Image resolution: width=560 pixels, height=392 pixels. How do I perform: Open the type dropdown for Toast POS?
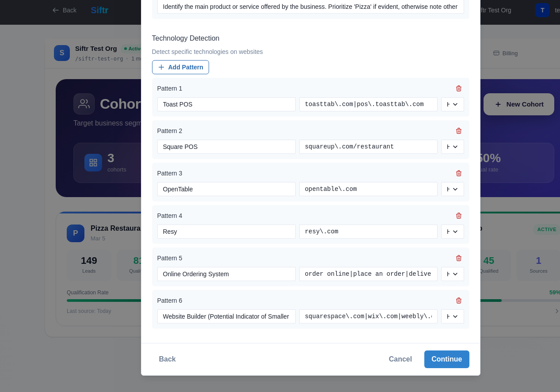pos(453,104)
